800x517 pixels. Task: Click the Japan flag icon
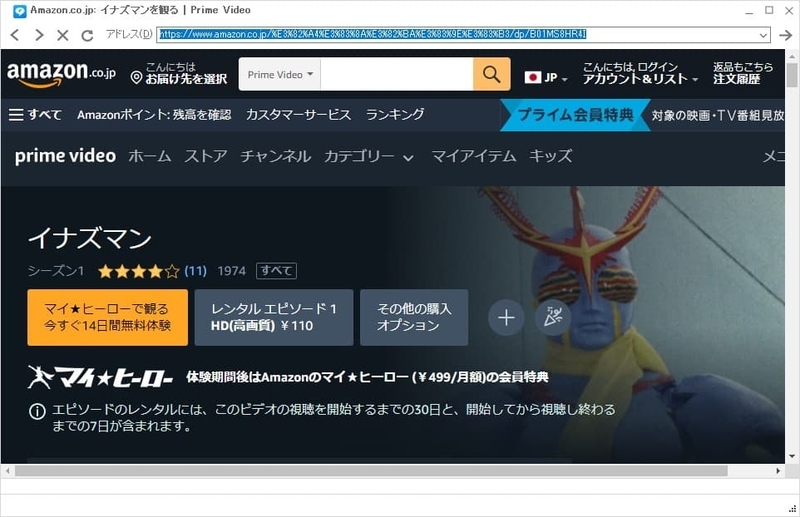click(x=533, y=78)
